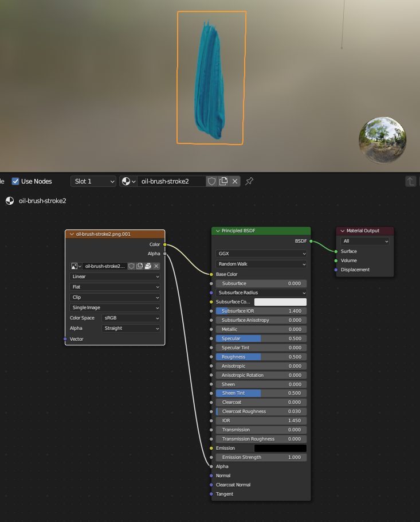Click the open image folder icon in texture node
This screenshot has width=420, height=522.
(148, 266)
